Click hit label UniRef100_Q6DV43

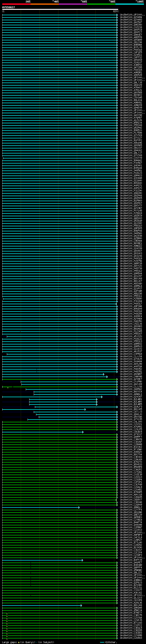tap(131, 218)
